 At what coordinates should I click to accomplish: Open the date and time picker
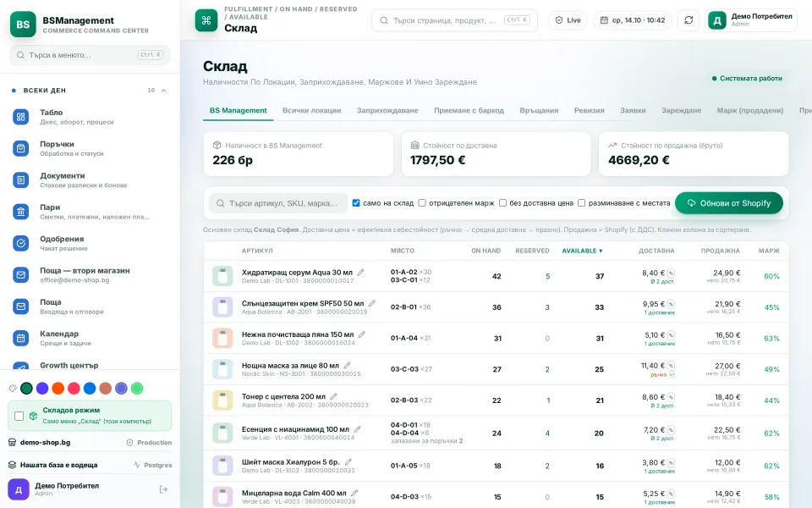(x=633, y=20)
